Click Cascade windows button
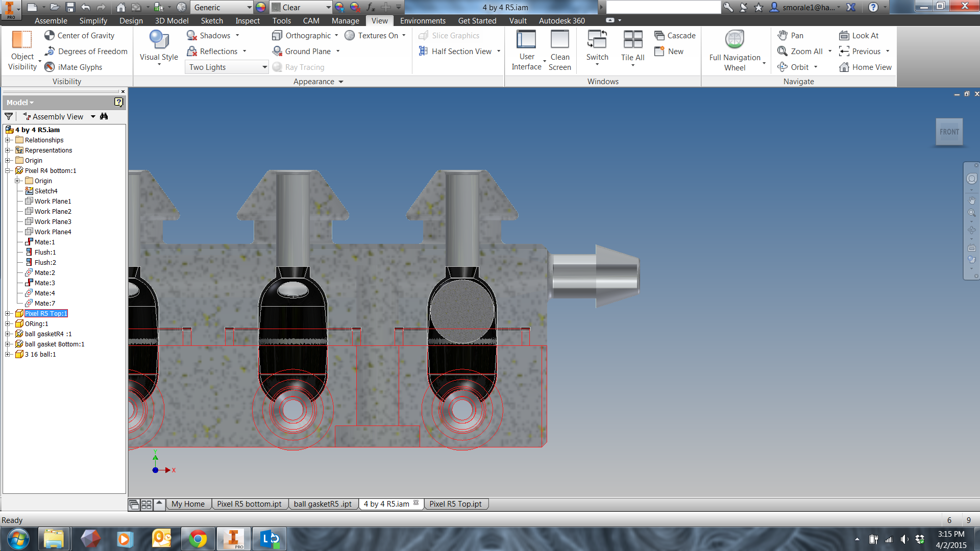This screenshot has height=551, width=980. pos(675,35)
